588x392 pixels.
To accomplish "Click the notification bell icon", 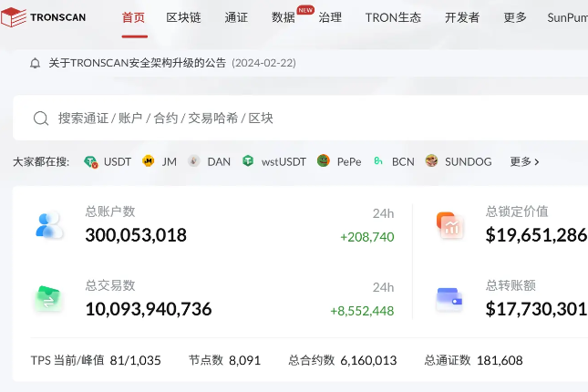I will click(36, 63).
